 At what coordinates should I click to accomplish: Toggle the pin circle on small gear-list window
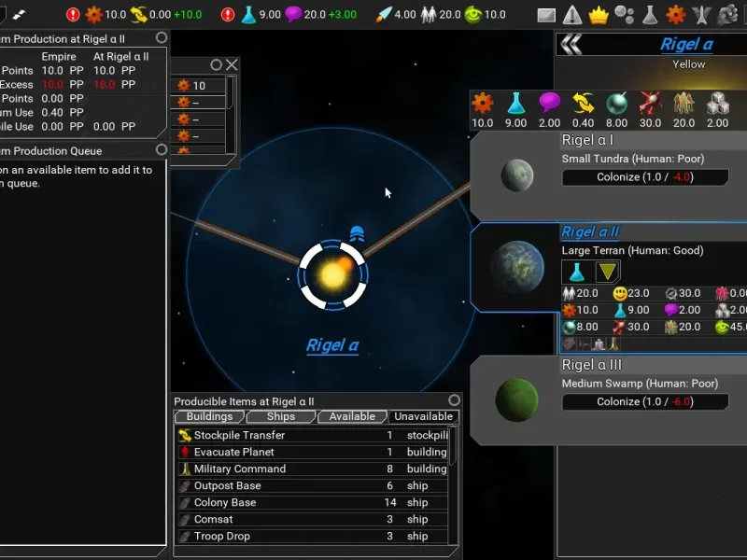(x=216, y=64)
